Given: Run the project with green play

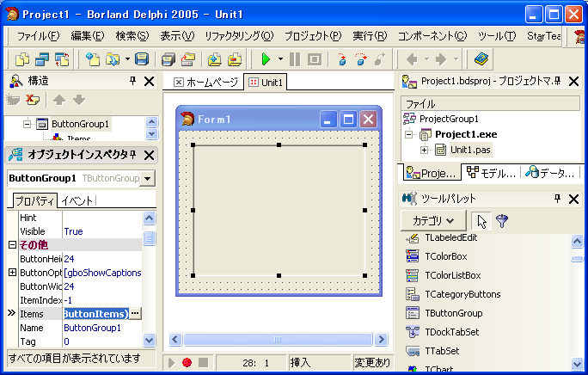Looking at the screenshot, I should coord(266,59).
